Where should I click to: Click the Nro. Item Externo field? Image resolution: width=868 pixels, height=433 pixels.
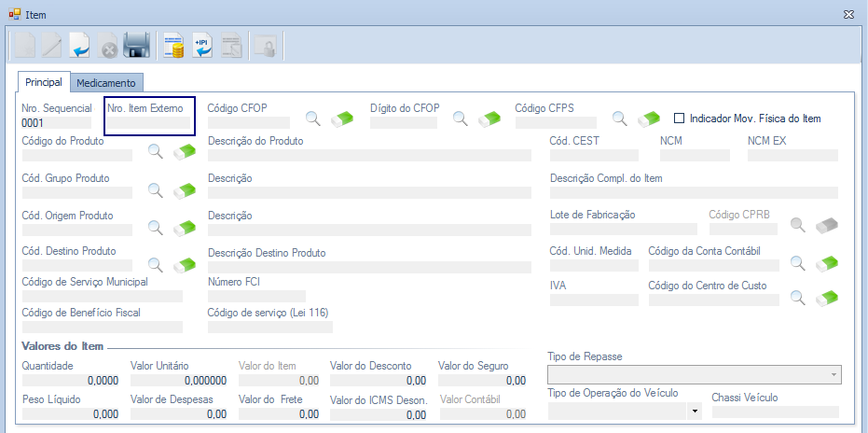tap(149, 122)
